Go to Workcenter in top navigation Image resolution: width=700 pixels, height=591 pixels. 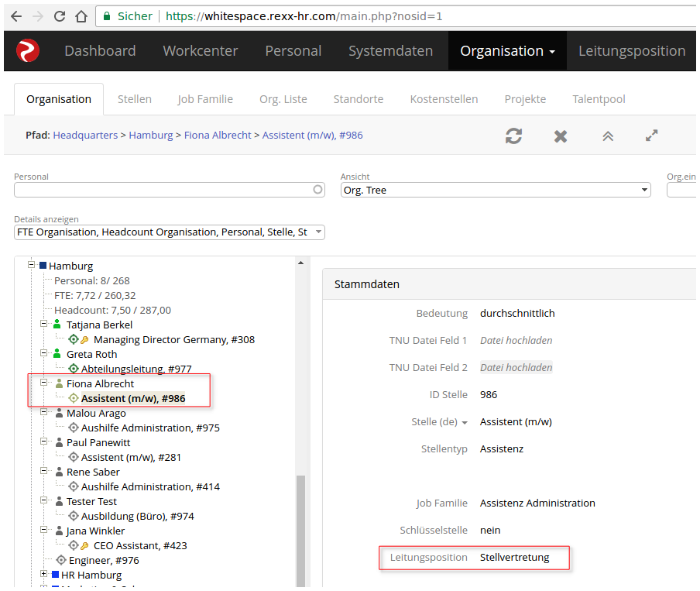click(x=201, y=51)
